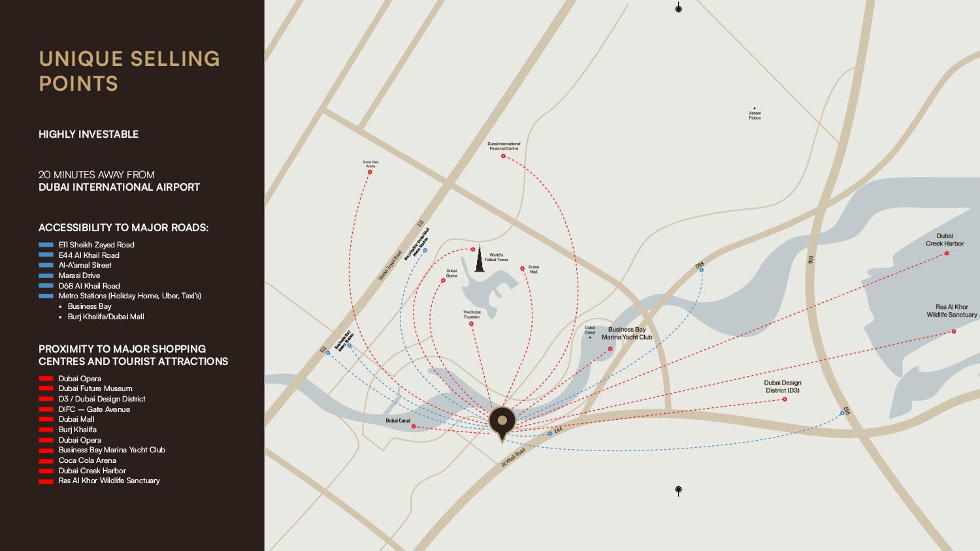
Task: Click the Dubai Creek Harbor red marker
Action: click(x=947, y=253)
